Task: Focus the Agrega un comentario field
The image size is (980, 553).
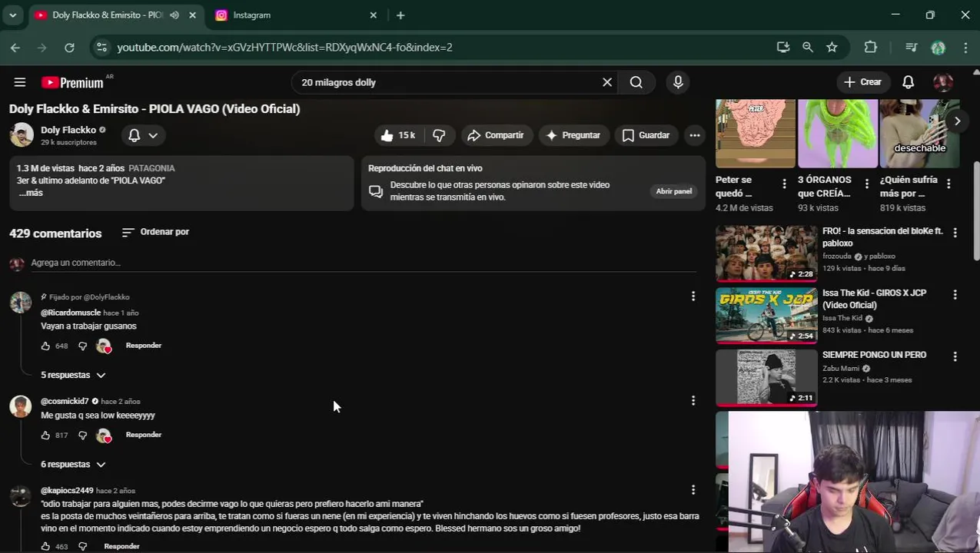Action: pos(364,263)
